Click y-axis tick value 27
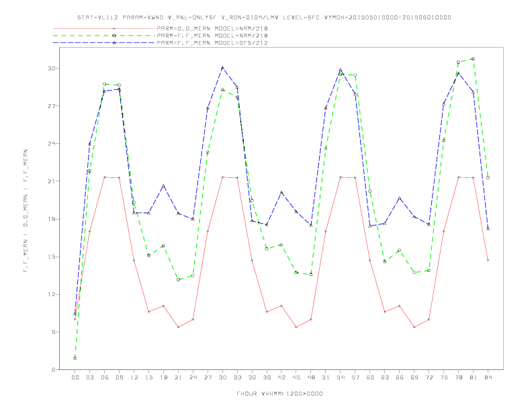The width and height of the screenshot is (532, 411). pos(51,106)
